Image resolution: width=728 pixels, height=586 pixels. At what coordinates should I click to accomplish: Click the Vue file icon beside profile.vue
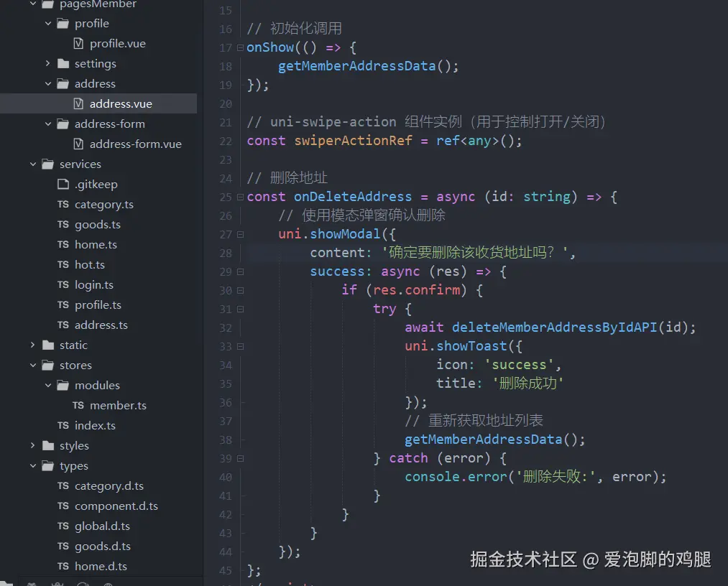tap(78, 44)
